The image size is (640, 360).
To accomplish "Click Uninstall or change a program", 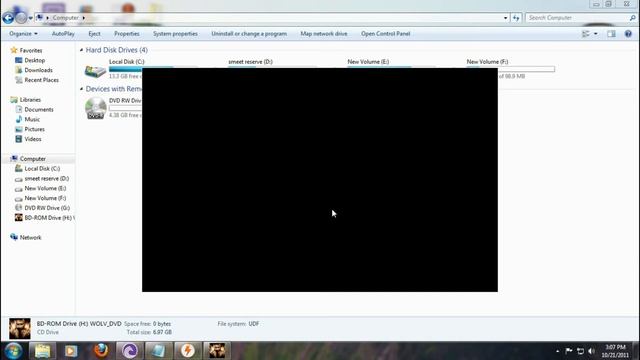I will 249,33.
